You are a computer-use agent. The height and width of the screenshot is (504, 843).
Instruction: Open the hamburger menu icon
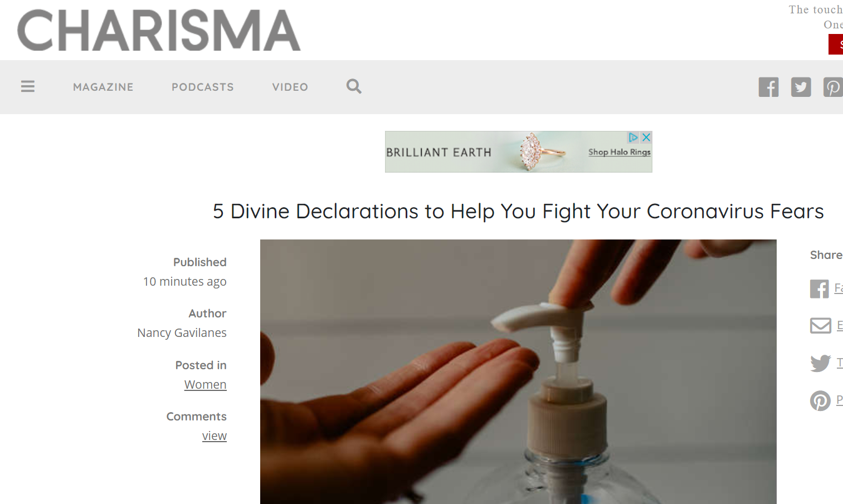[x=28, y=86]
